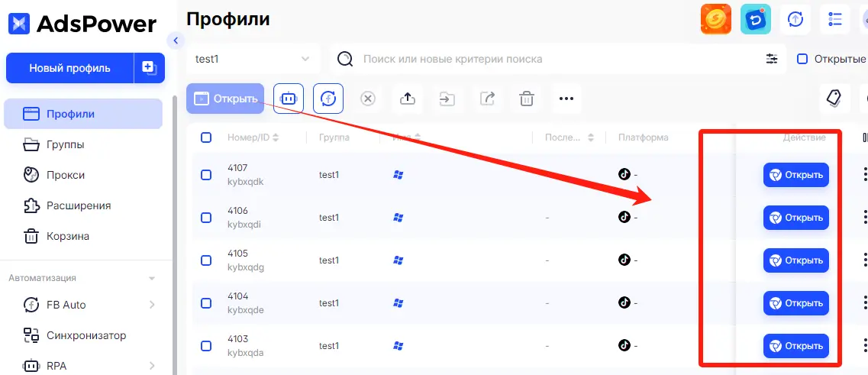Click profile ID kybxqda text
Viewport: 868px width, 375px height.
(x=246, y=352)
